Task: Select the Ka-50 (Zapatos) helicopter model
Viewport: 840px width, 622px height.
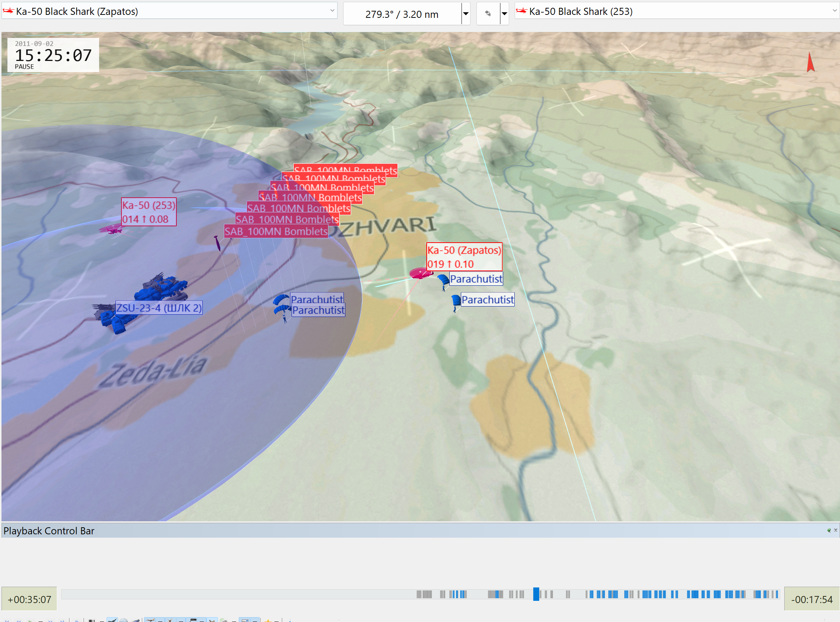Action: (421, 273)
